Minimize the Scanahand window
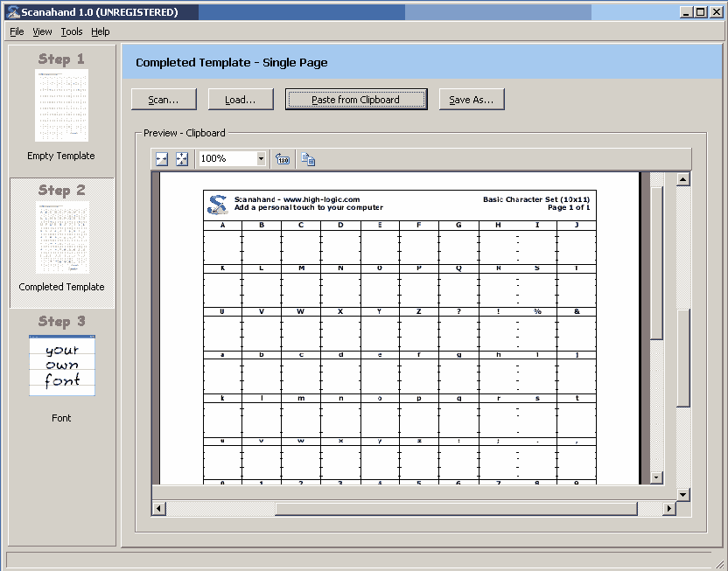 (x=686, y=12)
